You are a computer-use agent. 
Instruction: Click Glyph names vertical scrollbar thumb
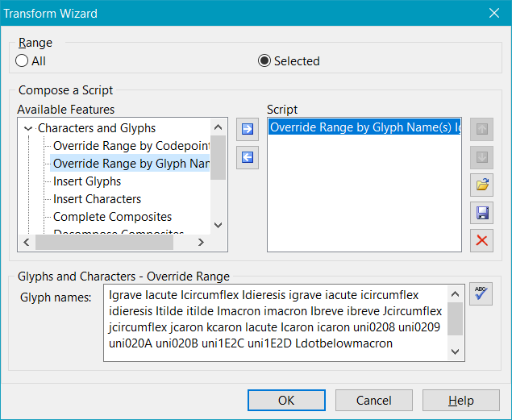(456, 318)
